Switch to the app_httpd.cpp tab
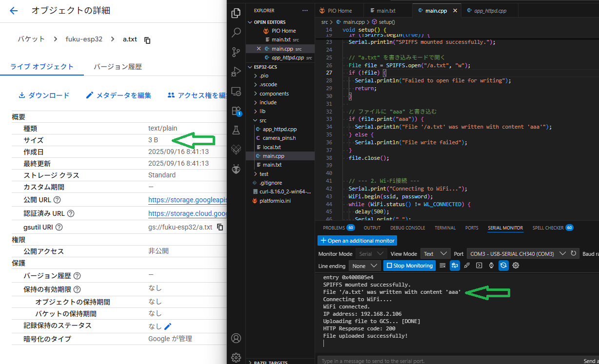The image size is (599, 364). 488,10
